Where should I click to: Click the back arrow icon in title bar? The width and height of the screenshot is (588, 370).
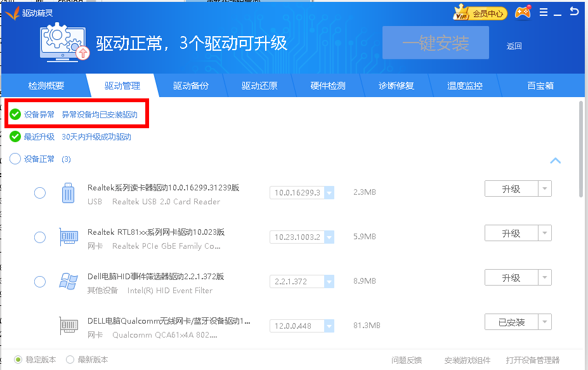tap(574, 11)
